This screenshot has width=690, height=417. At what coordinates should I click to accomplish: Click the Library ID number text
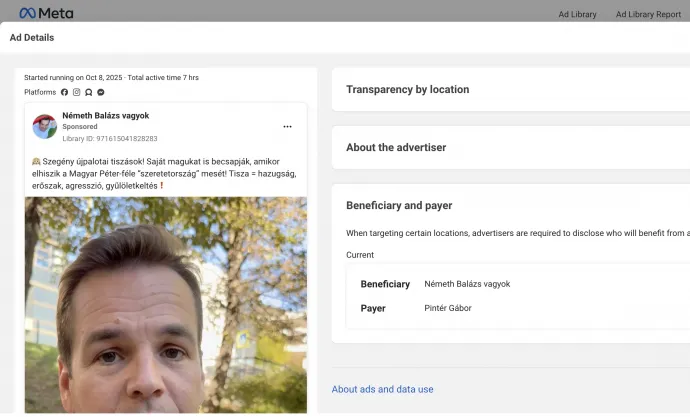pos(109,138)
